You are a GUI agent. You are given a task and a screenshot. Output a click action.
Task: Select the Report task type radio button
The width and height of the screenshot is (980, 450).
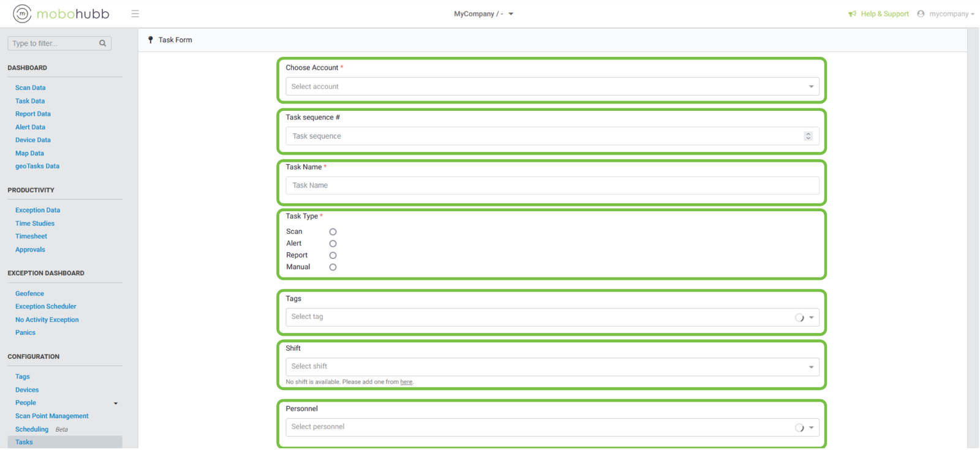coord(333,255)
